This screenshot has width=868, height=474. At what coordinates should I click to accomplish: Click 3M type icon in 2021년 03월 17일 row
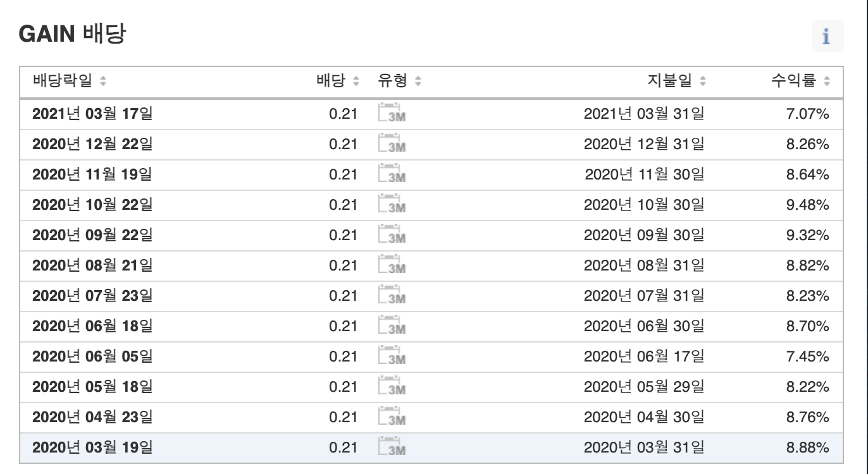(x=392, y=113)
